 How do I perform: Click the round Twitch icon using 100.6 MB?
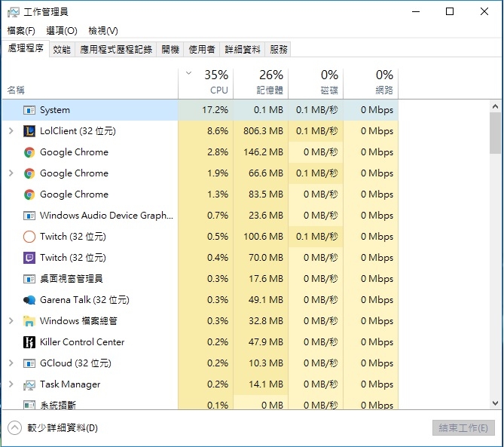pos(29,237)
